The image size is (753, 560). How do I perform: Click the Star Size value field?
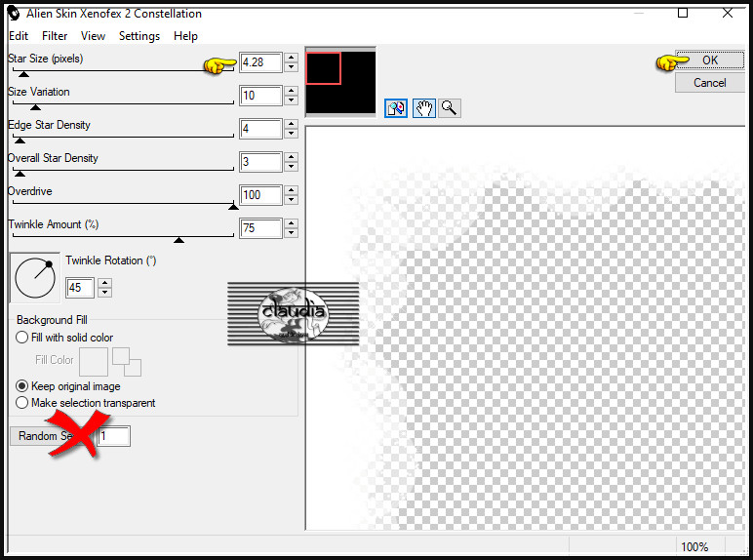(260, 62)
